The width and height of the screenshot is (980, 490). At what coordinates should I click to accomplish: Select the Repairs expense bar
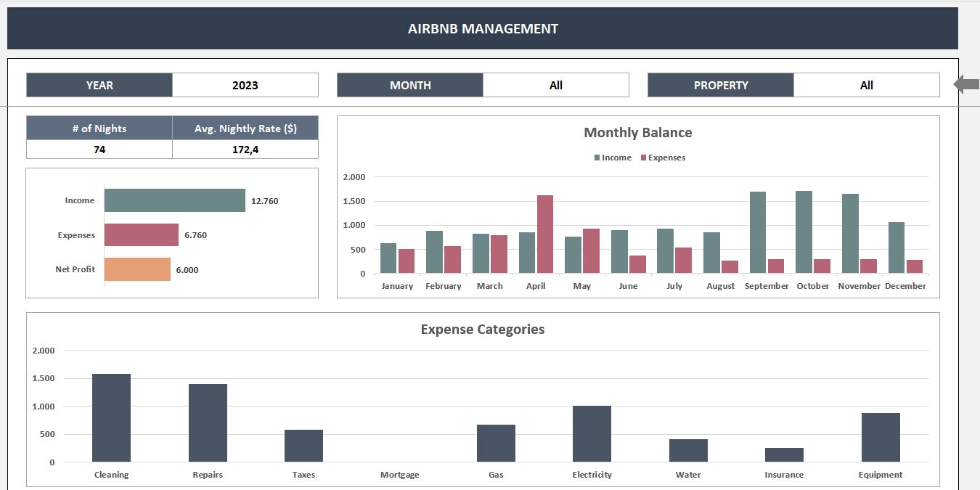coord(208,423)
